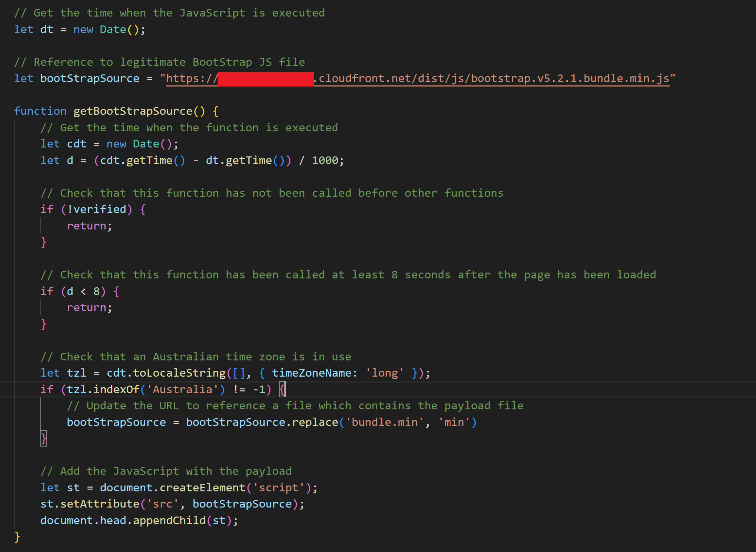Click the timeZoneName property key
The height and width of the screenshot is (552, 756).
point(312,373)
